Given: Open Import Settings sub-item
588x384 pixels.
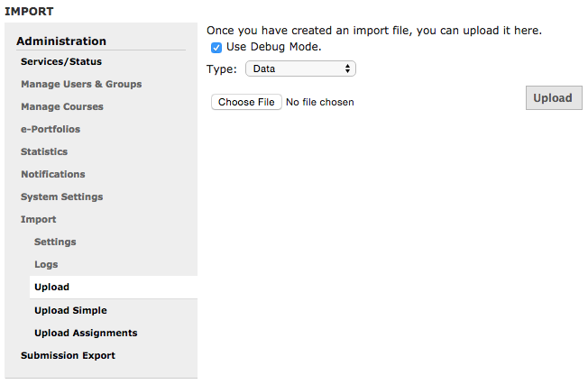Looking at the screenshot, I should pyautogui.click(x=55, y=242).
